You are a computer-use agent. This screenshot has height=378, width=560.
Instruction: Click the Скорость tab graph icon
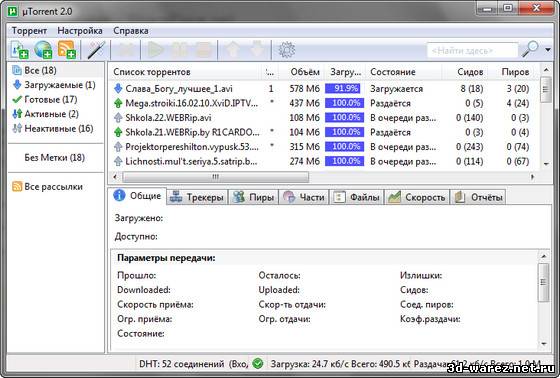pyautogui.click(x=394, y=197)
